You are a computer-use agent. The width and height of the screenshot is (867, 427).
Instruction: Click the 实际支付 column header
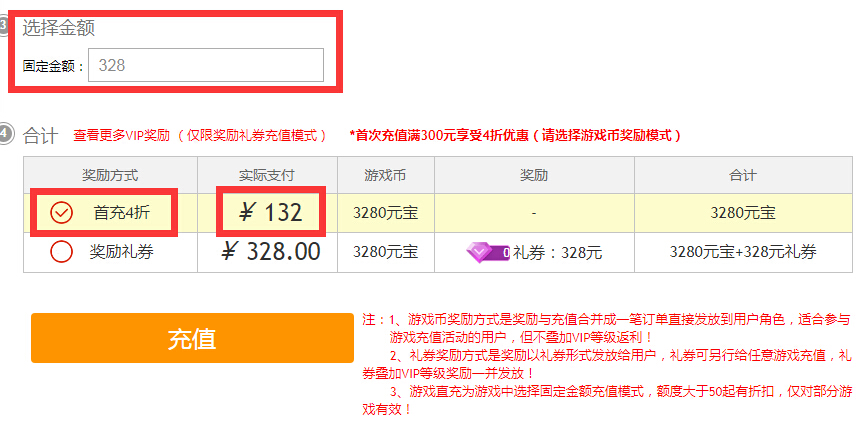pos(267,175)
